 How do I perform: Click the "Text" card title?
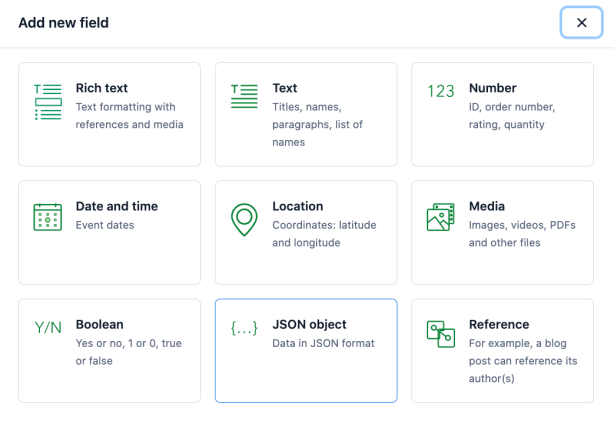[285, 88]
